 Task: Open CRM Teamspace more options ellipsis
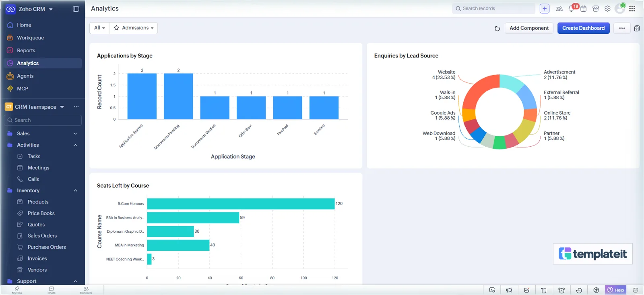tap(76, 107)
